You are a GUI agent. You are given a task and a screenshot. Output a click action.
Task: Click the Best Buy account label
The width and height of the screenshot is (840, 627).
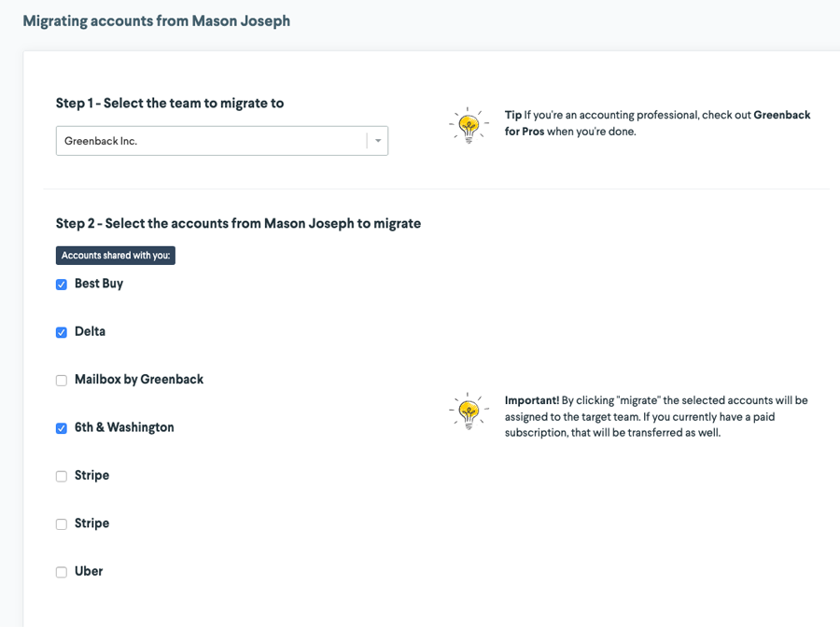click(x=99, y=284)
